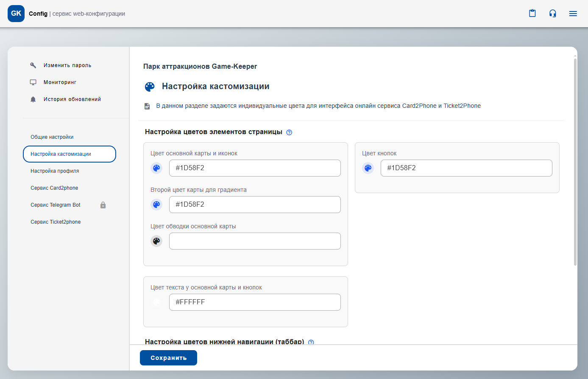This screenshot has width=588, height=379.
Task: Open Изменить пароль in sidebar
Action: tap(67, 65)
